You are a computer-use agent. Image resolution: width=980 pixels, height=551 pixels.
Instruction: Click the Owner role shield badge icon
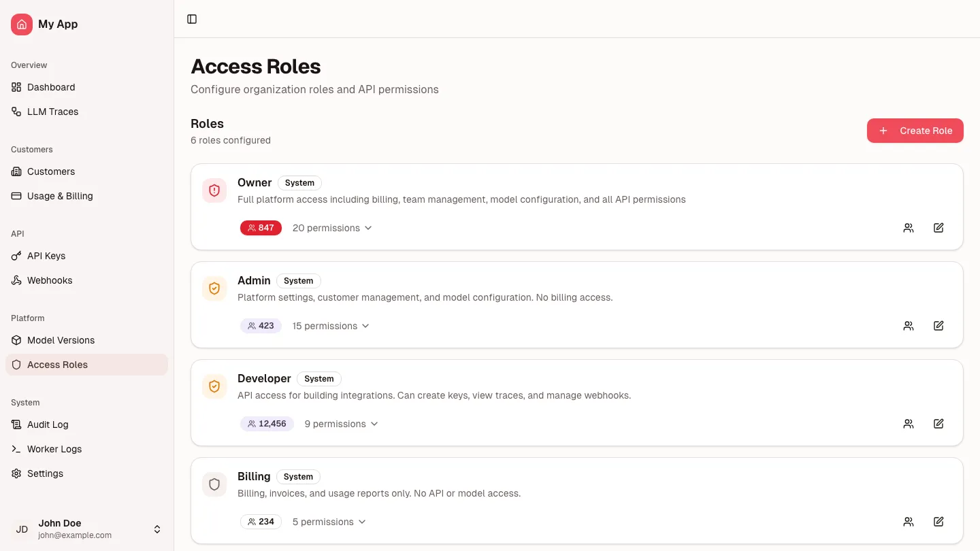[214, 190]
